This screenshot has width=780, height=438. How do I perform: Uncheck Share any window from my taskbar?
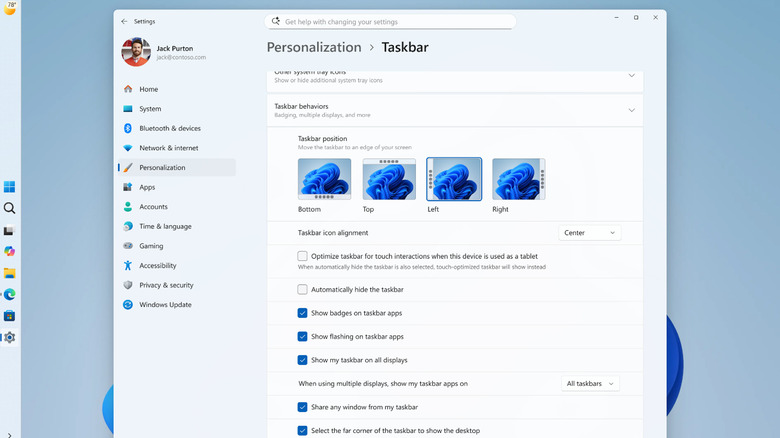[x=302, y=407]
